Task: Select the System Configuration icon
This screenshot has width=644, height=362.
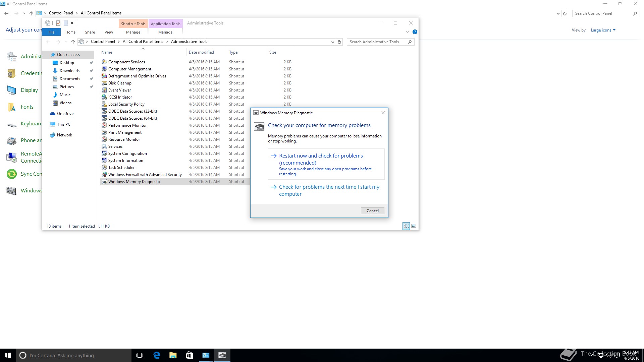Action: (104, 153)
